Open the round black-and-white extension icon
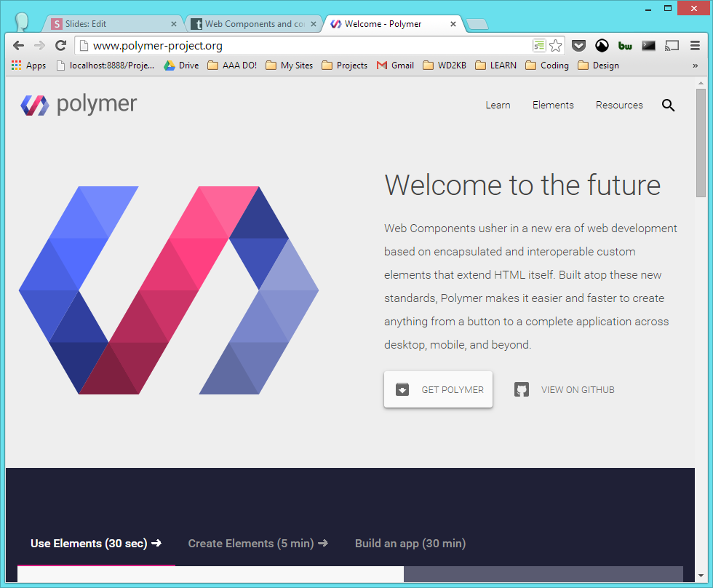This screenshot has height=588, width=713. pos(602,45)
